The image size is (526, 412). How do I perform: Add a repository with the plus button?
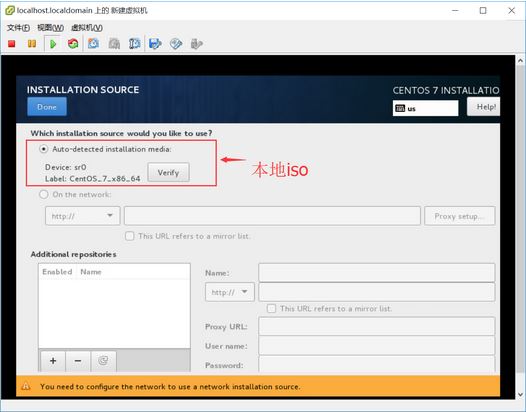click(x=53, y=361)
